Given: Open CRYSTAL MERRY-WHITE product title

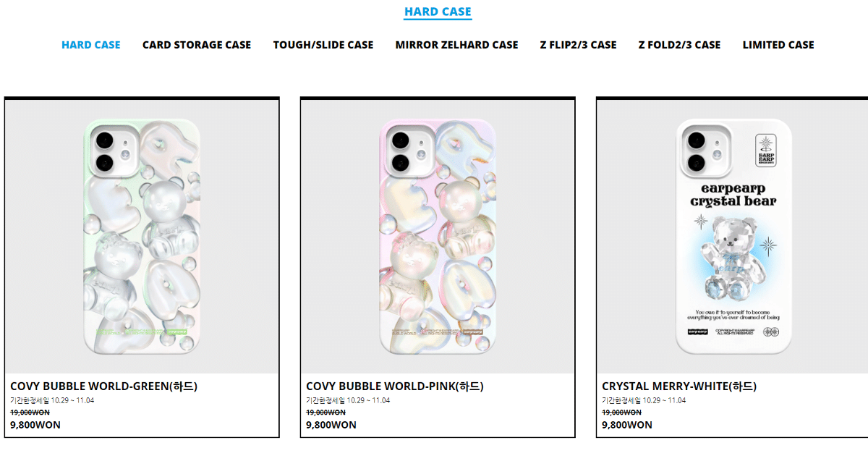Looking at the screenshot, I should point(679,387).
